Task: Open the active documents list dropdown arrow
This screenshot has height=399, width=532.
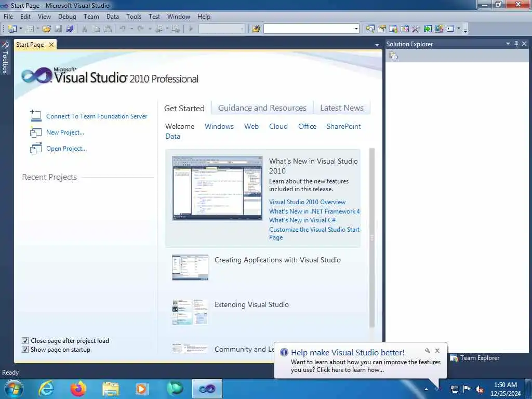Action: click(377, 45)
